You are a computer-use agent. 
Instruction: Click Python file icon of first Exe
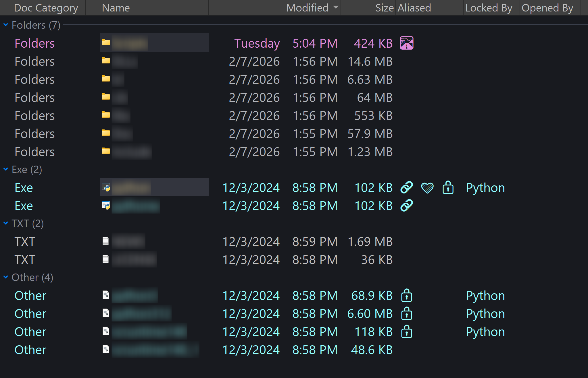pos(106,187)
